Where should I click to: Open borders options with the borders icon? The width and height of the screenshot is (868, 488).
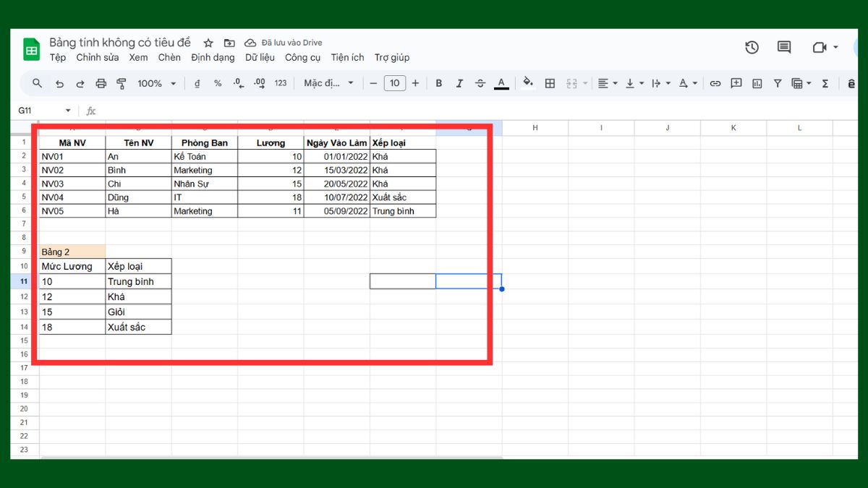549,82
